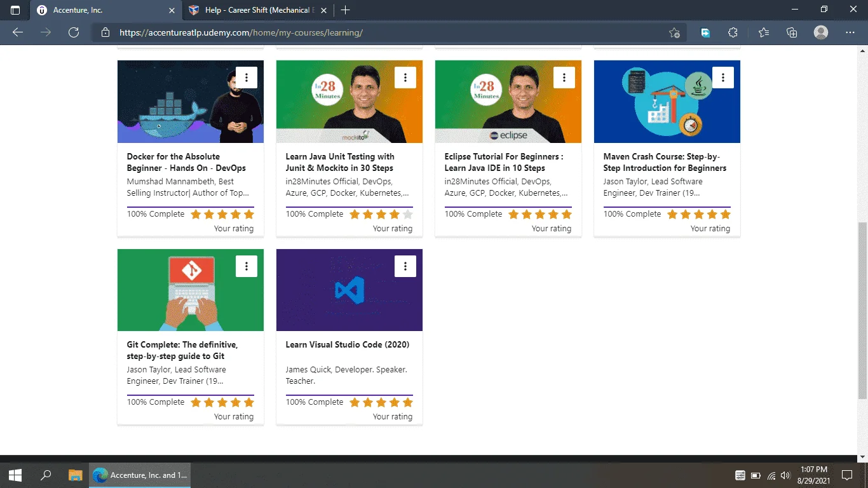Open network Wi-Fi settings icon
Viewport: 868px width, 488px height.
click(771, 475)
